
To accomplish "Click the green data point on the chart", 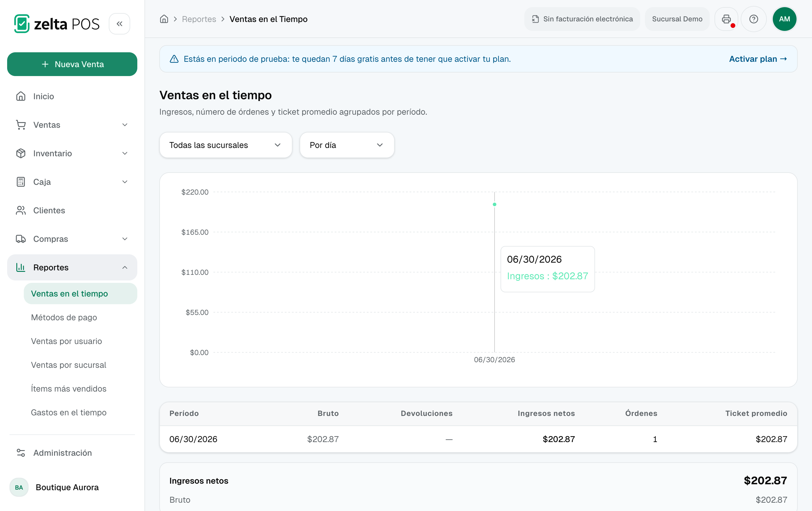I will (494, 204).
